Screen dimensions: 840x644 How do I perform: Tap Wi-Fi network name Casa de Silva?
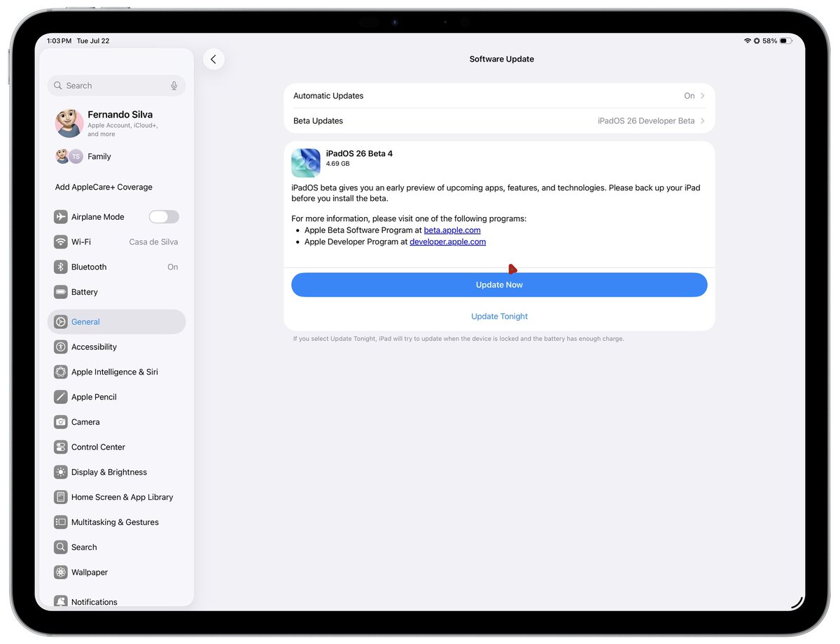153,242
